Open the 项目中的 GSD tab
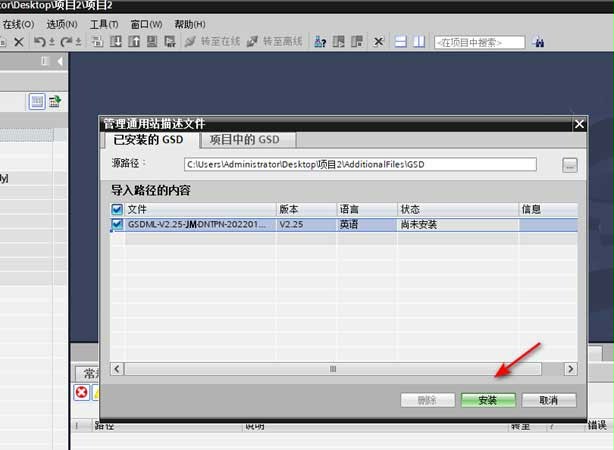 coord(244,140)
